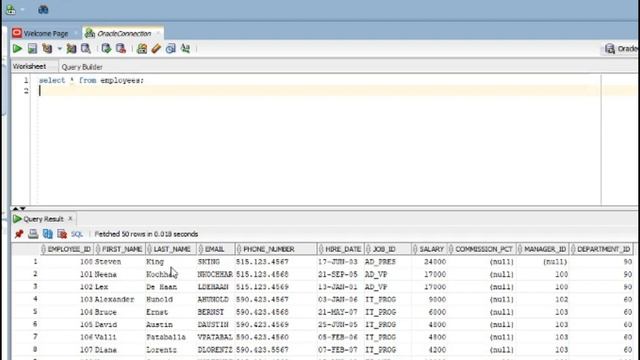
Task: Click the Unshared SQL Worksheet icon
Action: point(142,49)
